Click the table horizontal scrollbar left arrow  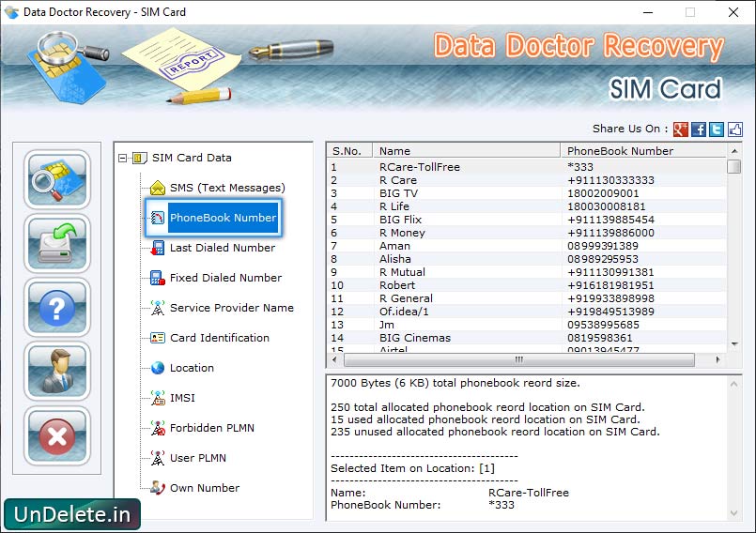coord(334,359)
